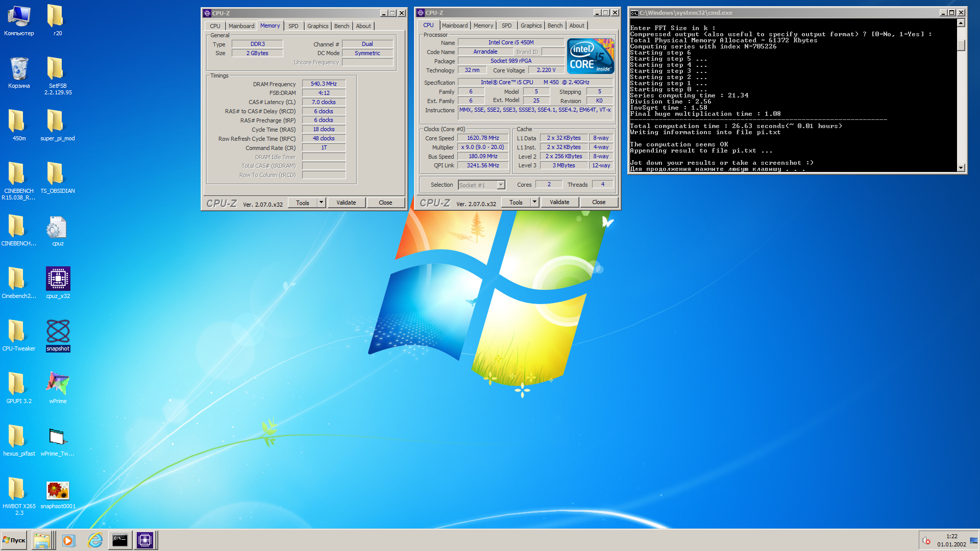Click the cmd window scrollbar thumb
This screenshot has height=551, width=980.
coord(961,45)
